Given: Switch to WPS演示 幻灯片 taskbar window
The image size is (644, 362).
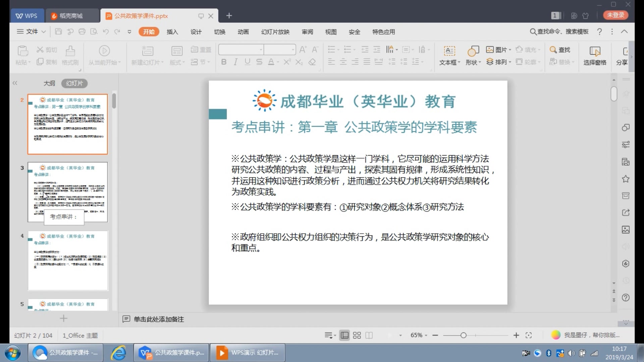Looking at the screenshot, I should point(248,353).
